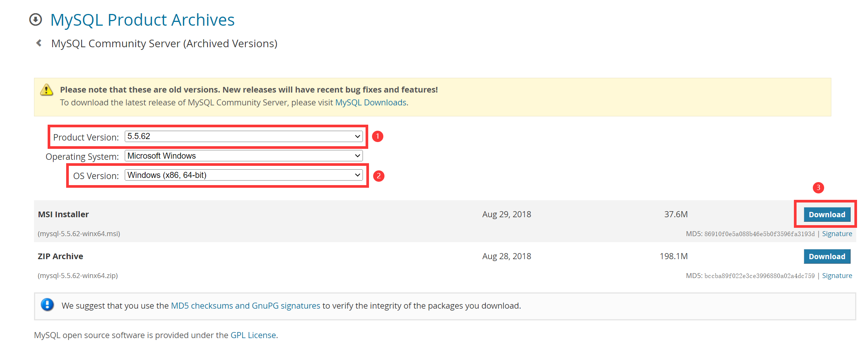Click the 198.1M file size
The image size is (868, 357).
[x=674, y=257]
